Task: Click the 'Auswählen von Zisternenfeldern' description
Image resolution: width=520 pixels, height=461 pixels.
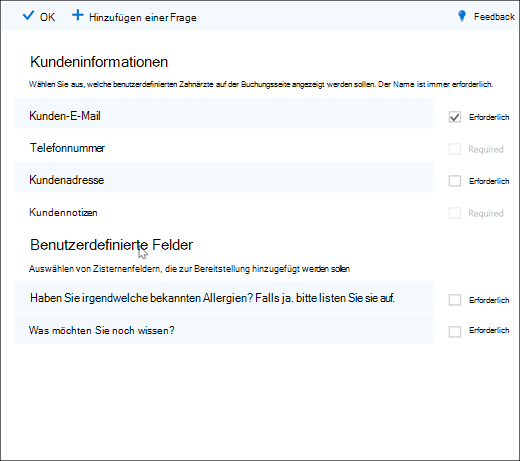Action: click(189, 269)
